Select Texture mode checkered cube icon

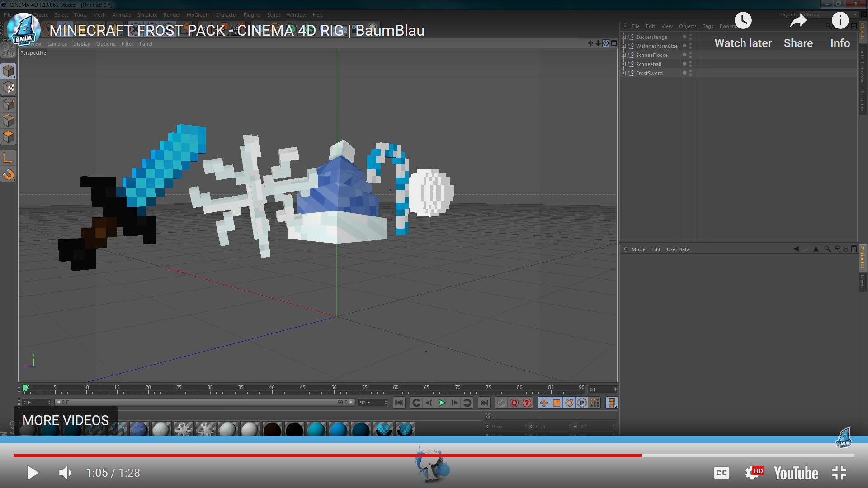pos(9,88)
